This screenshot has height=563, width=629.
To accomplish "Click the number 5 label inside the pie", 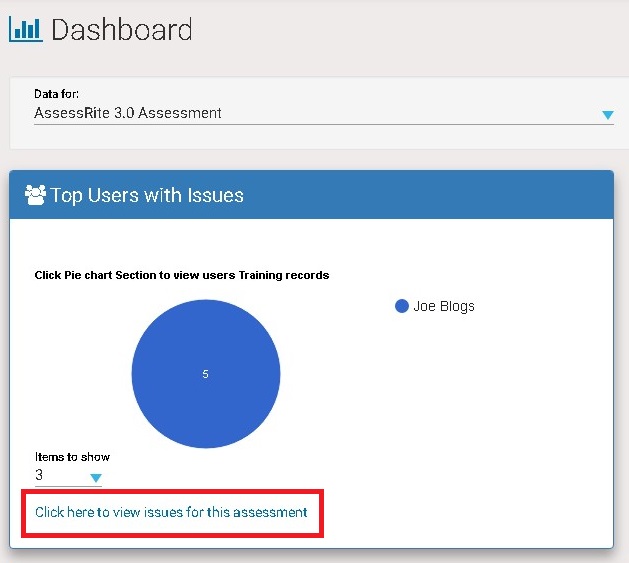I will tap(205, 374).
